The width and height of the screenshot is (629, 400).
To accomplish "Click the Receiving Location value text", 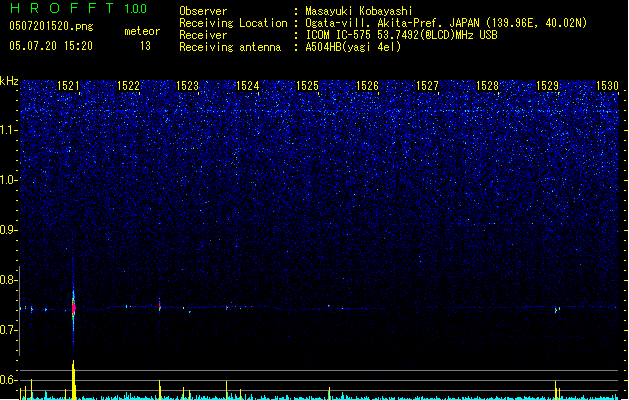I will [x=446, y=23].
